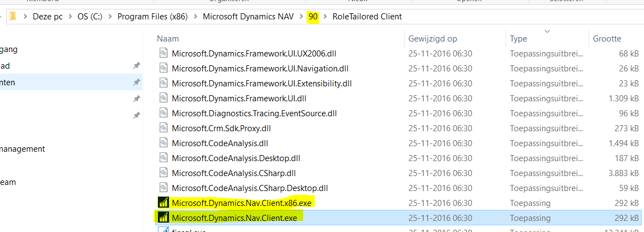
Task: Select Microsoft.Crm.Sdk.Proxy.dll file name
Action: (x=221, y=128)
